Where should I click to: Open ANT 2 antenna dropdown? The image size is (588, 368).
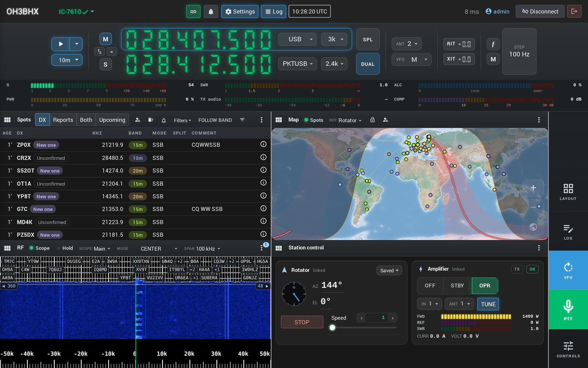[x=406, y=44]
